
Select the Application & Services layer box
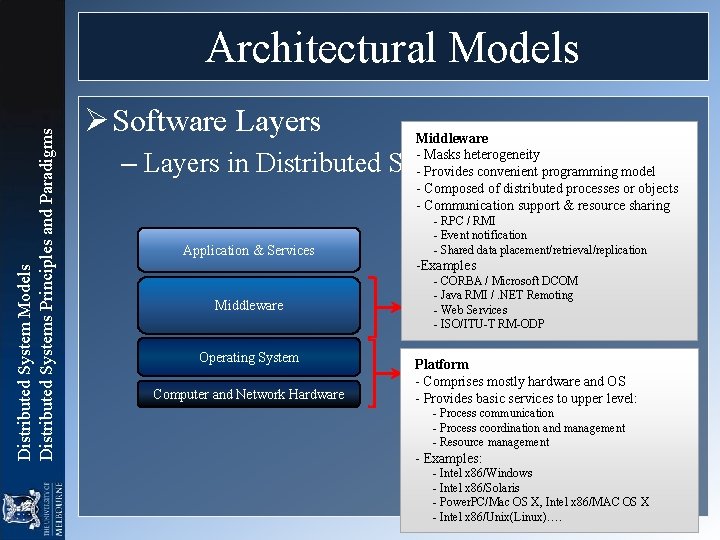[x=249, y=250]
